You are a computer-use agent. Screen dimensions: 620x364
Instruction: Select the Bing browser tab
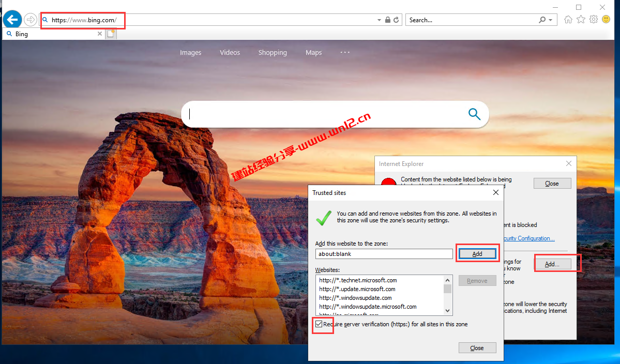52,34
